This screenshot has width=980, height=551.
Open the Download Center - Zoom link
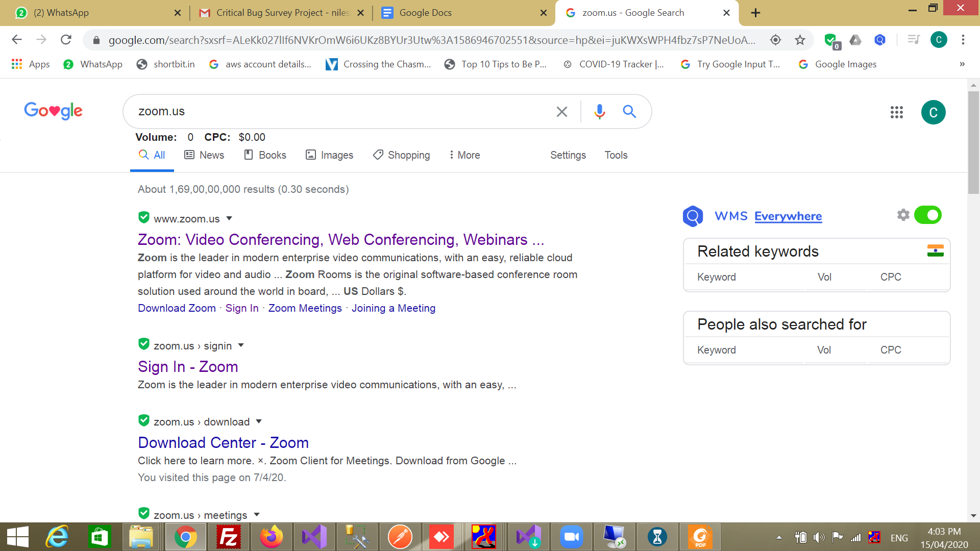pyautogui.click(x=223, y=442)
